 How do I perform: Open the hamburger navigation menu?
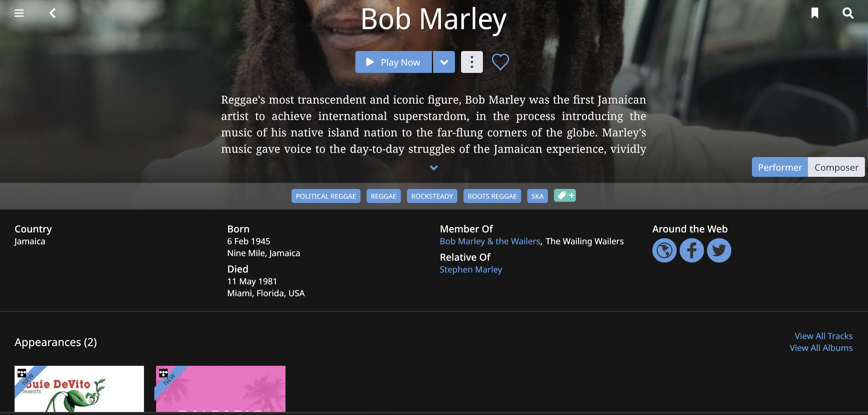[19, 13]
